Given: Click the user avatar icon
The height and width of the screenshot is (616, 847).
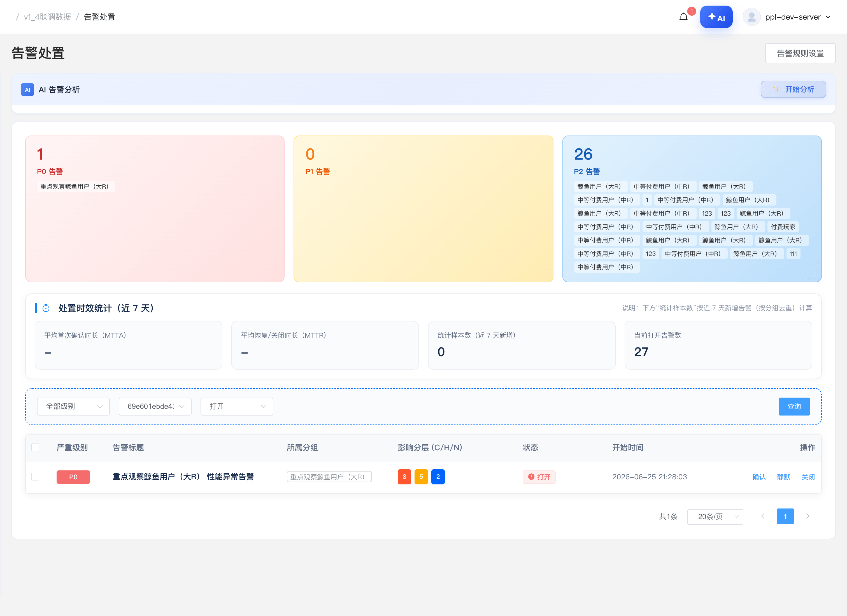Looking at the screenshot, I should tap(751, 17).
